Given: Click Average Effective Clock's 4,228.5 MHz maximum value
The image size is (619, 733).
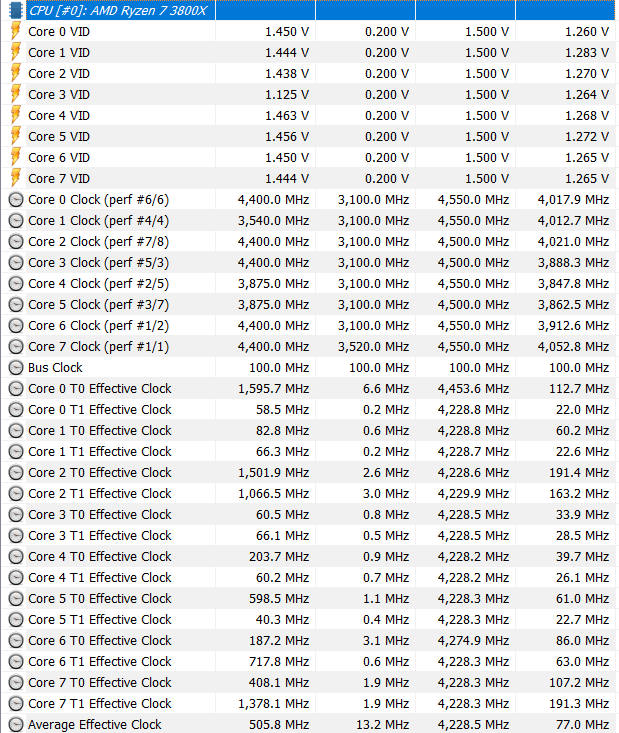Looking at the screenshot, I should [473, 724].
